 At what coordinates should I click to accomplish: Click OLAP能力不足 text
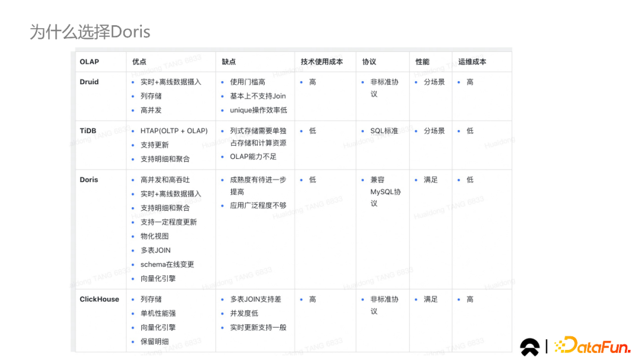coord(253,156)
